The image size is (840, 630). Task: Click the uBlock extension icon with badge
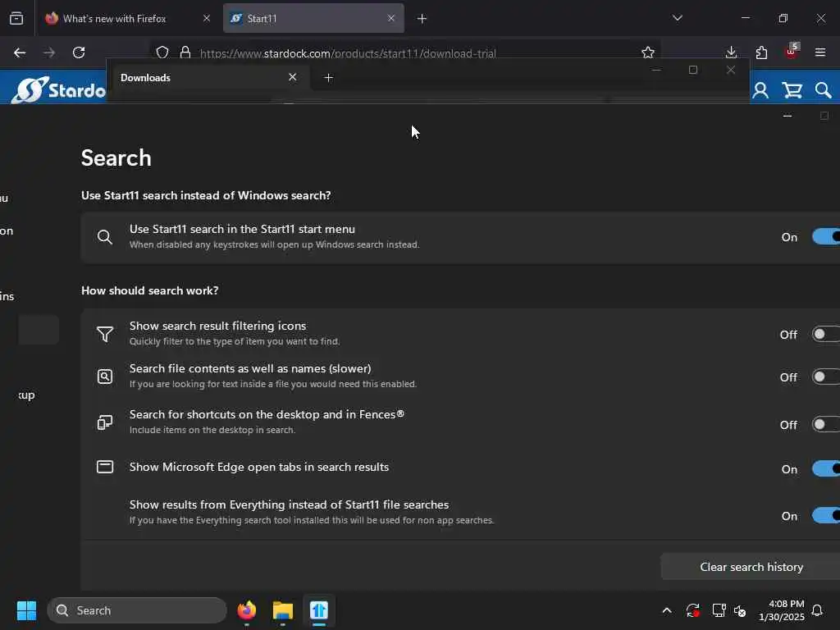(792, 52)
